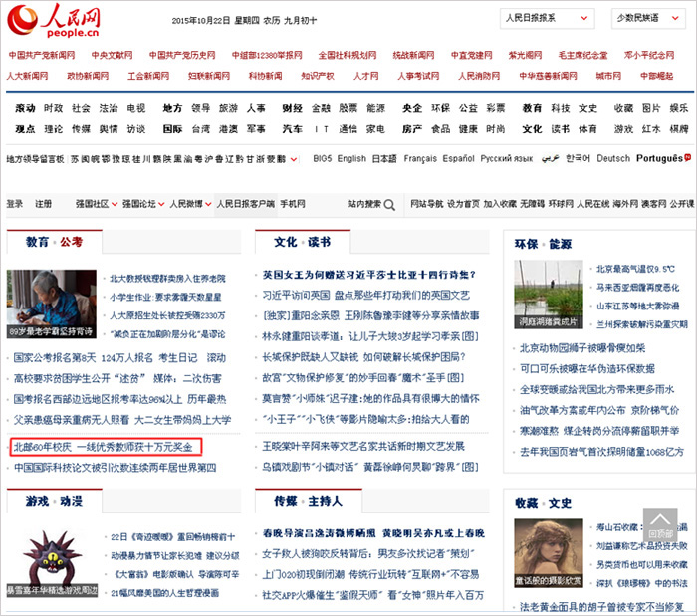
Task: Open the blonde woman photography thumbnail
Action: pos(549,552)
